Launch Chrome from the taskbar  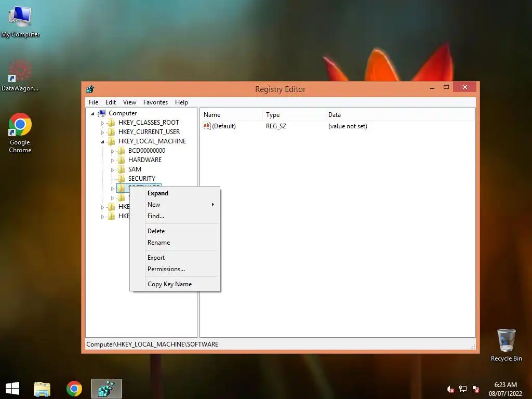[74, 389]
